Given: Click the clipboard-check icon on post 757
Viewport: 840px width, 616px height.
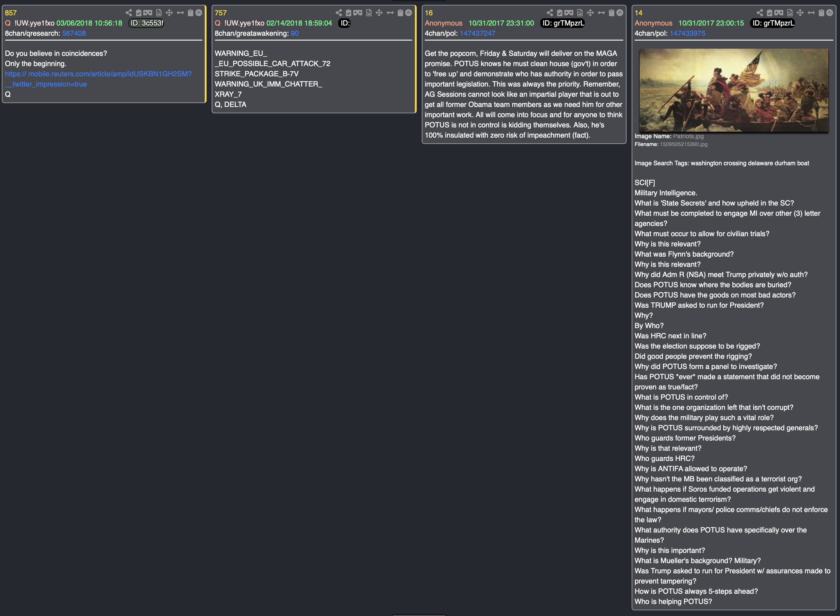Looking at the screenshot, I should point(348,13).
